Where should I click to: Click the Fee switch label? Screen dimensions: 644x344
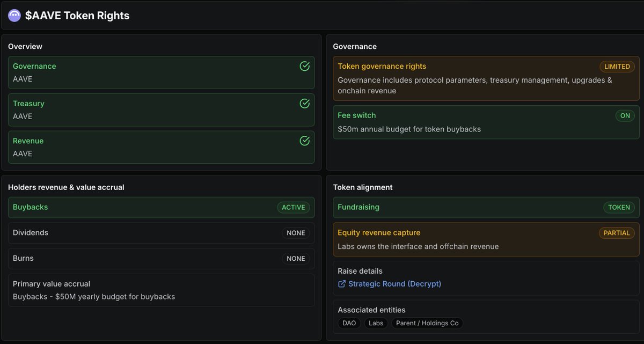pos(357,115)
